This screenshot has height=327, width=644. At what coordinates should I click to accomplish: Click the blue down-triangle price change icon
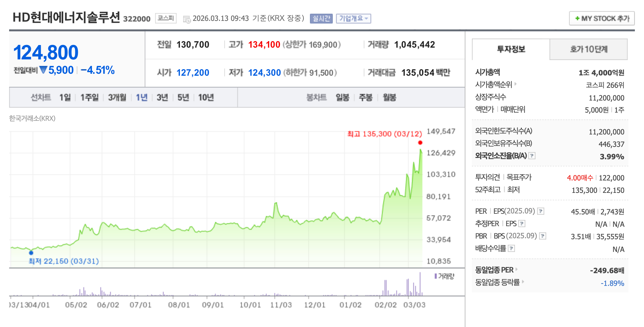[x=43, y=70]
